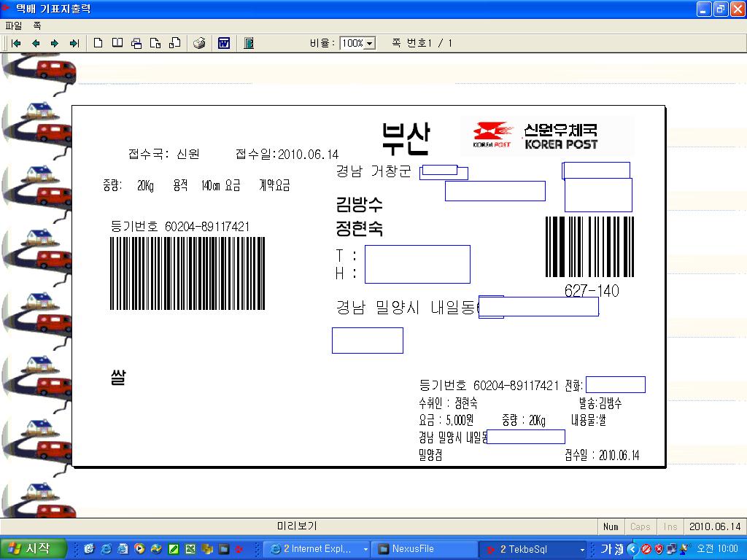Click the 미리보기 status bar text
747x560 pixels.
(x=298, y=526)
